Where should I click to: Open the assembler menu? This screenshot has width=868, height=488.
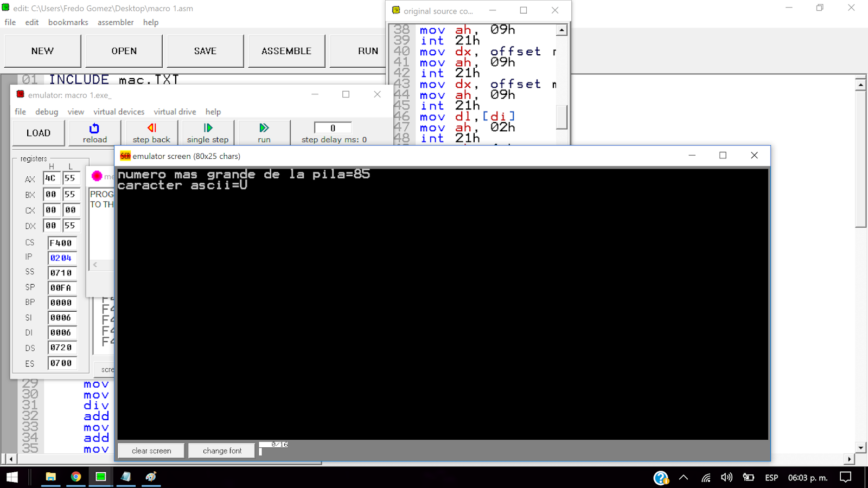click(116, 22)
